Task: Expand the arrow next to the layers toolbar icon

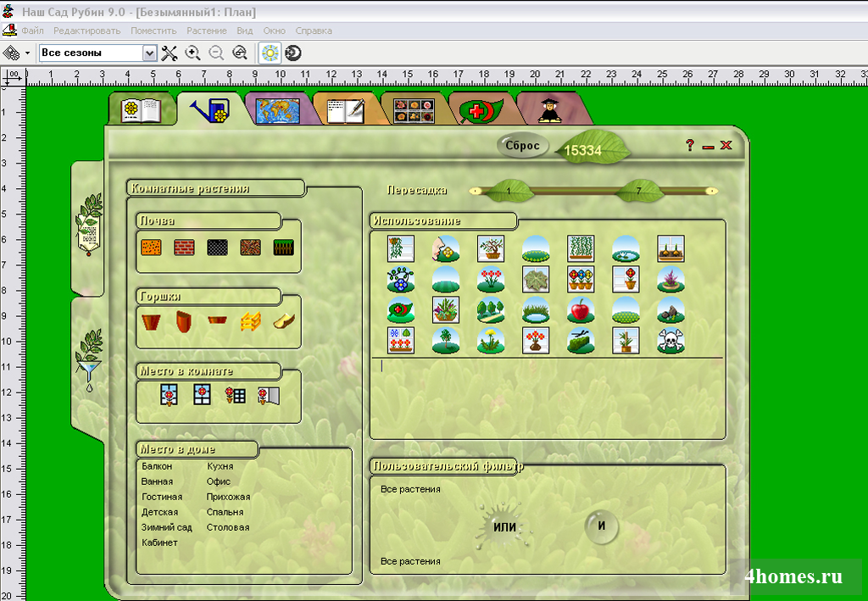Action: [27, 53]
